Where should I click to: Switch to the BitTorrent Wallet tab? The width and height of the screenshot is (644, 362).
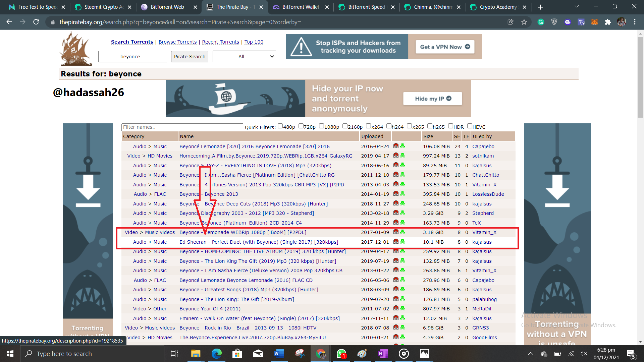point(301,7)
